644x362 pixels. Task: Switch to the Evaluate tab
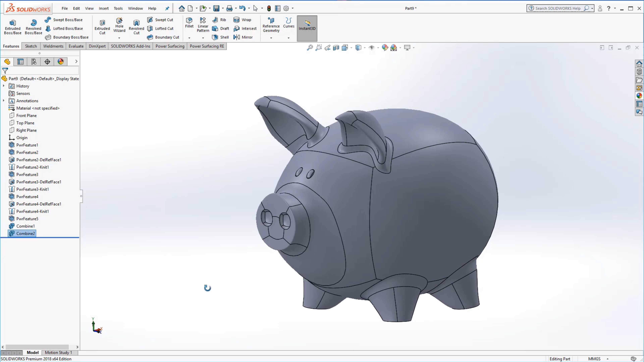[x=76, y=46]
